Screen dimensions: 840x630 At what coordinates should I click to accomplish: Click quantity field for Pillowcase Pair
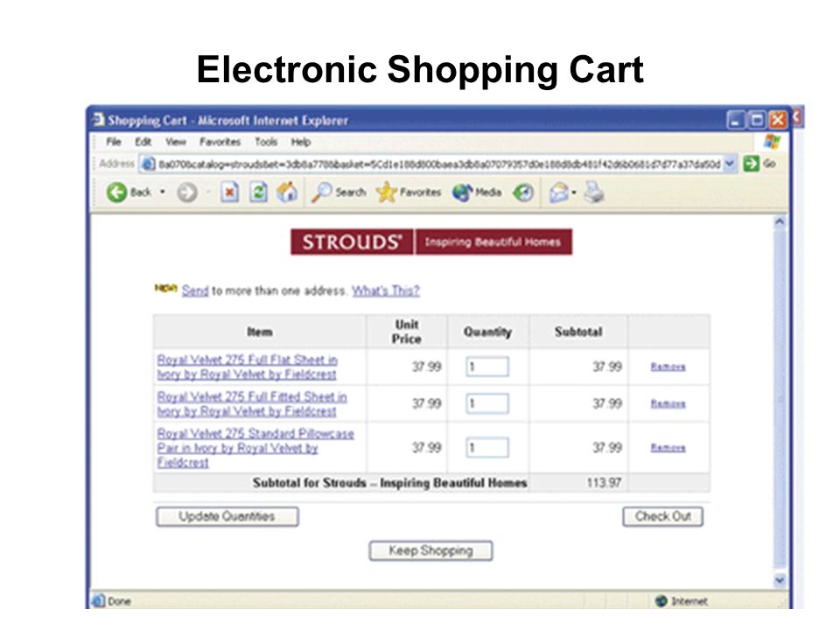pos(487,448)
